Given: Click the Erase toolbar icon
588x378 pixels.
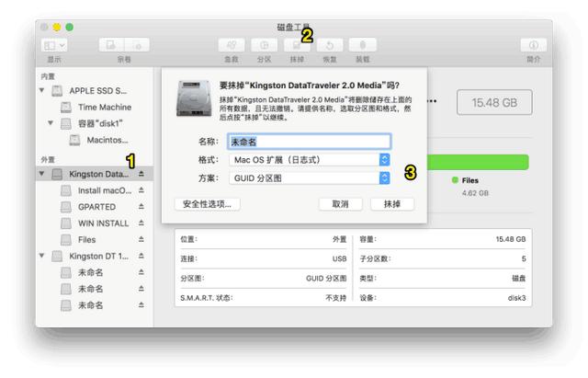Looking at the screenshot, I should click(x=297, y=45).
